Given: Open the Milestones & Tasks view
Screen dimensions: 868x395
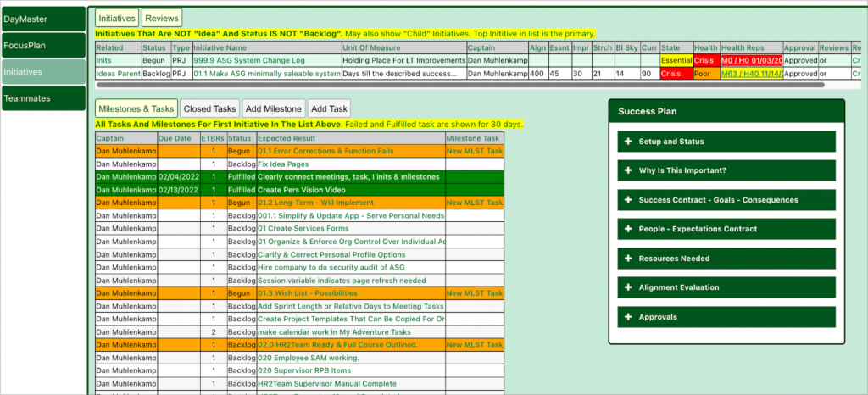Looking at the screenshot, I should click(x=136, y=108).
